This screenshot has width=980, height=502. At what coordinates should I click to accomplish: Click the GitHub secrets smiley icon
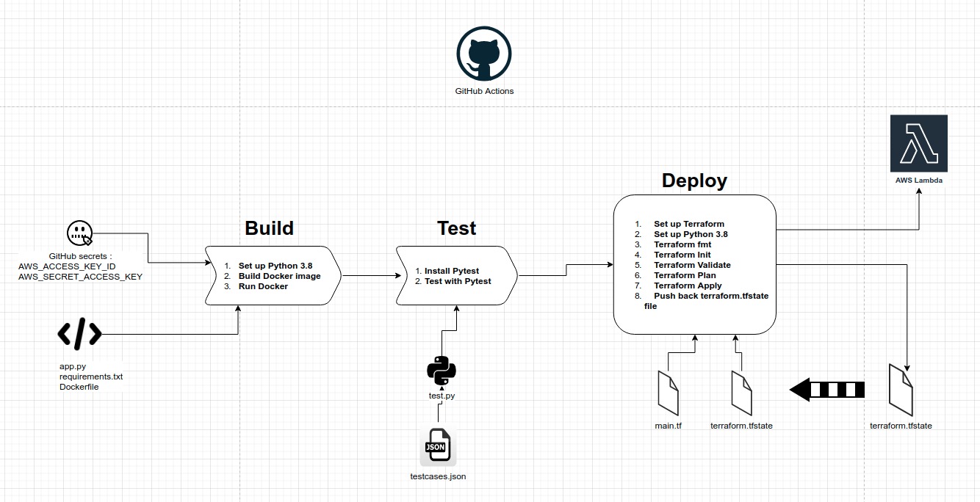pyautogui.click(x=79, y=233)
